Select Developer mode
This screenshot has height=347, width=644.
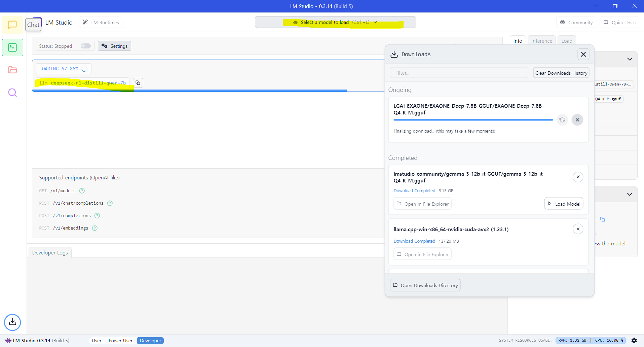pyautogui.click(x=150, y=341)
